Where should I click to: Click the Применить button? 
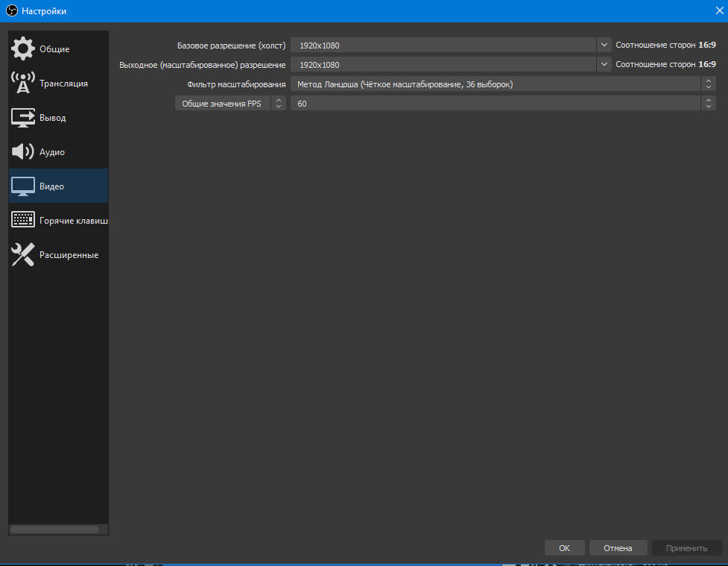(686, 548)
